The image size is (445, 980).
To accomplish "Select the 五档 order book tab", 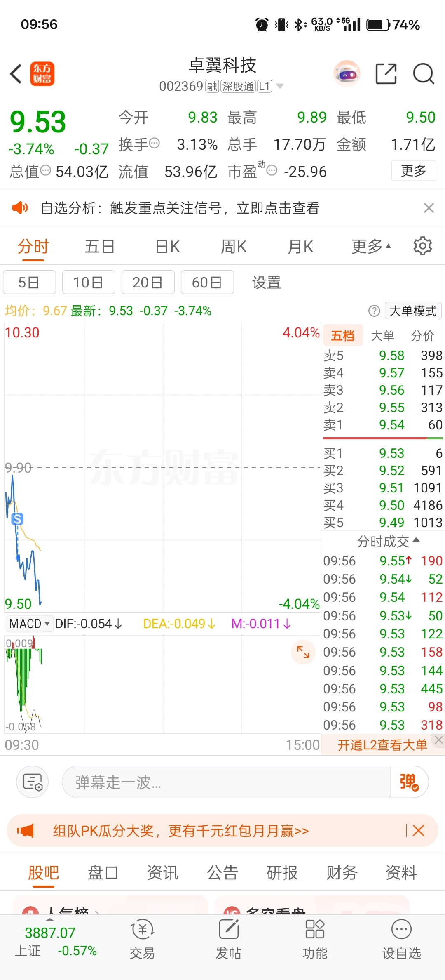I will [x=343, y=335].
